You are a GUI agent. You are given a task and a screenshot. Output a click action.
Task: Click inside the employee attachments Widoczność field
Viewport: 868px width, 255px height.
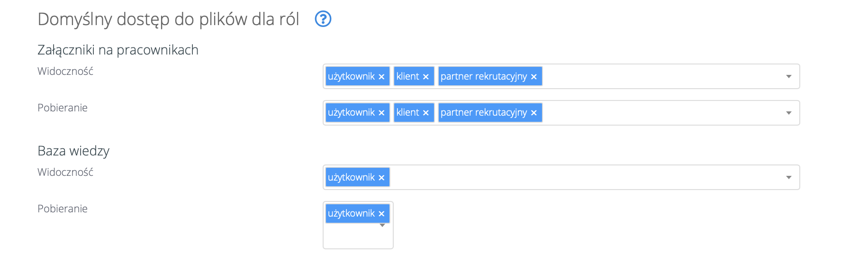(x=663, y=76)
